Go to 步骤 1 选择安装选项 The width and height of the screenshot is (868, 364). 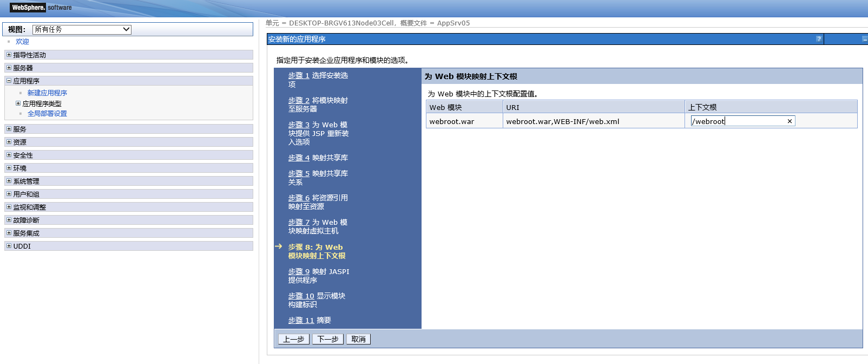coord(299,76)
